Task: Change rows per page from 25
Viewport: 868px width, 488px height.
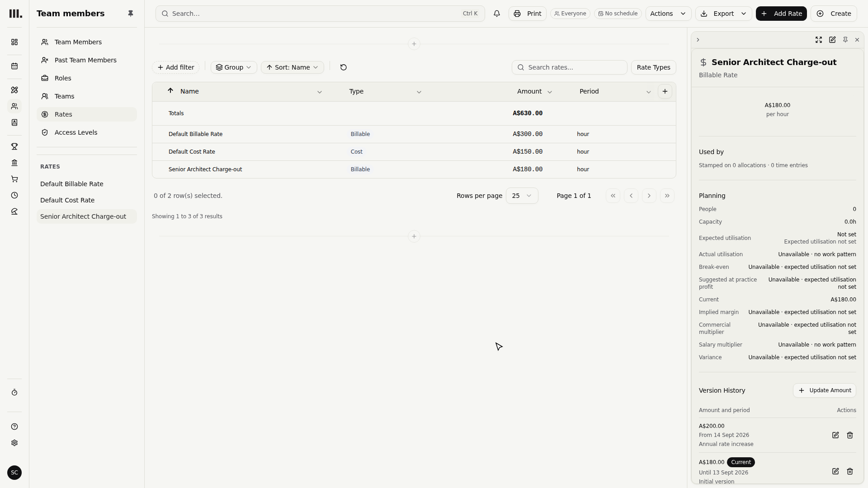Action: click(522, 196)
